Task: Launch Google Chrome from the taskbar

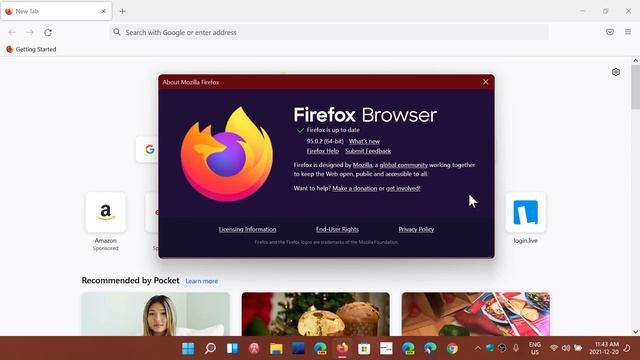Action: tap(452, 348)
